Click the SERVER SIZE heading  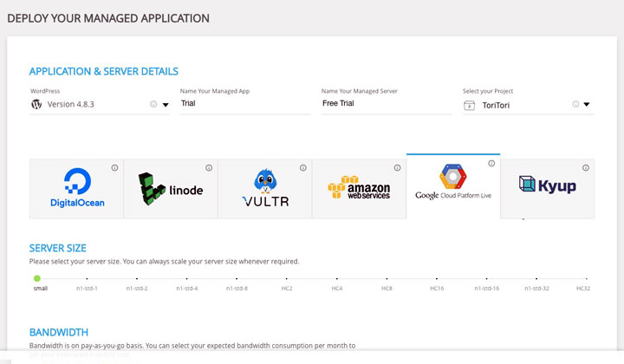(58, 248)
